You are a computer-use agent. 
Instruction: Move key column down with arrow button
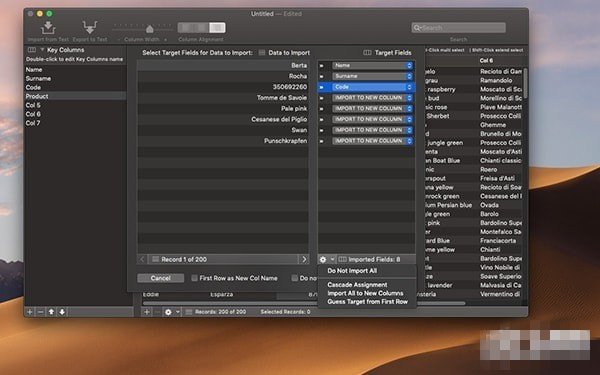pyautogui.click(x=62, y=312)
